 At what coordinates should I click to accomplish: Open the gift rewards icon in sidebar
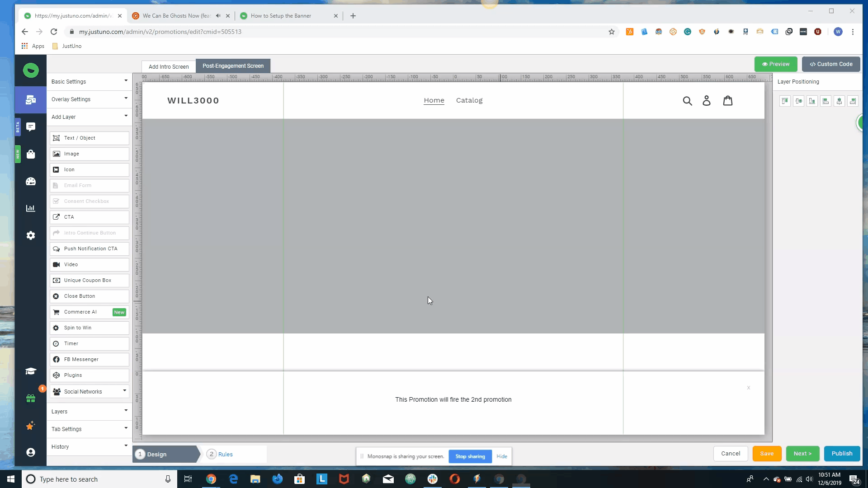pos(30,399)
